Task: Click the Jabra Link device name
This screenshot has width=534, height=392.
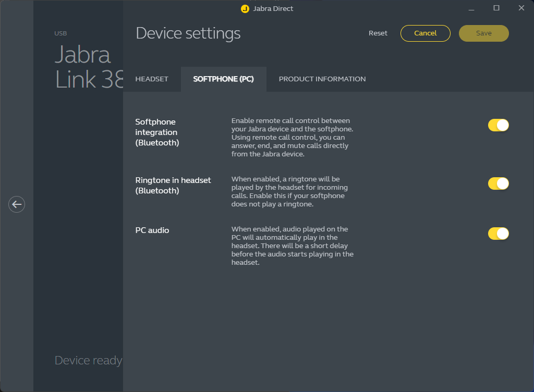Action: pos(89,67)
